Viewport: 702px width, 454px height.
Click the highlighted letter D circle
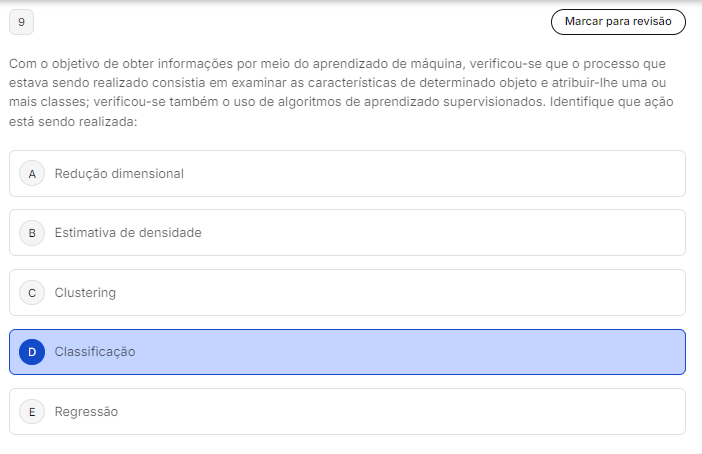tap(32, 352)
